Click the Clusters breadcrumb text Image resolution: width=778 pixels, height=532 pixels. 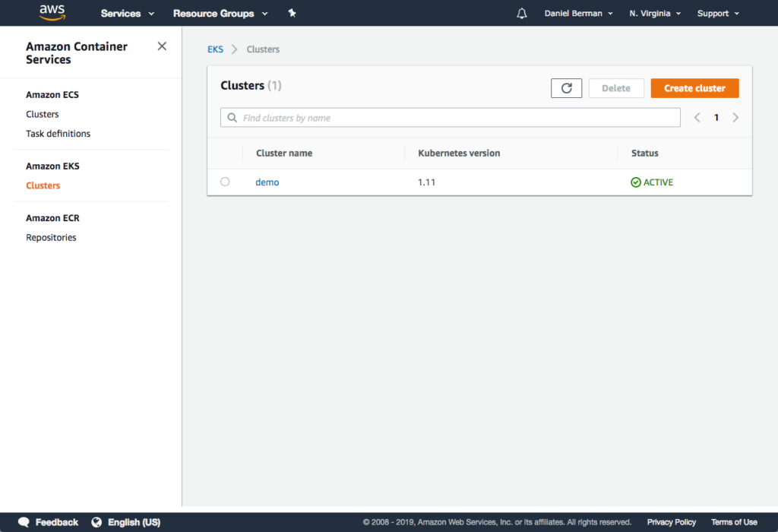(x=263, y=49)
